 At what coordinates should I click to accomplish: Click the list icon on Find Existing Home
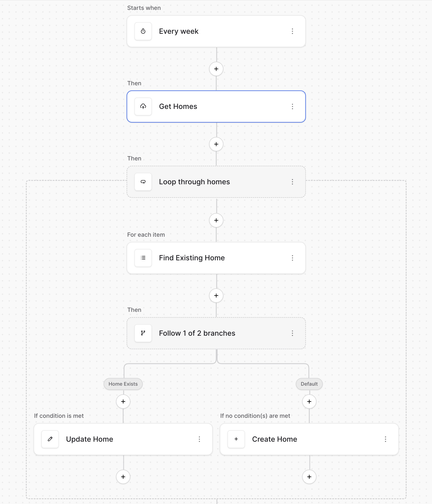click(143, 258)
